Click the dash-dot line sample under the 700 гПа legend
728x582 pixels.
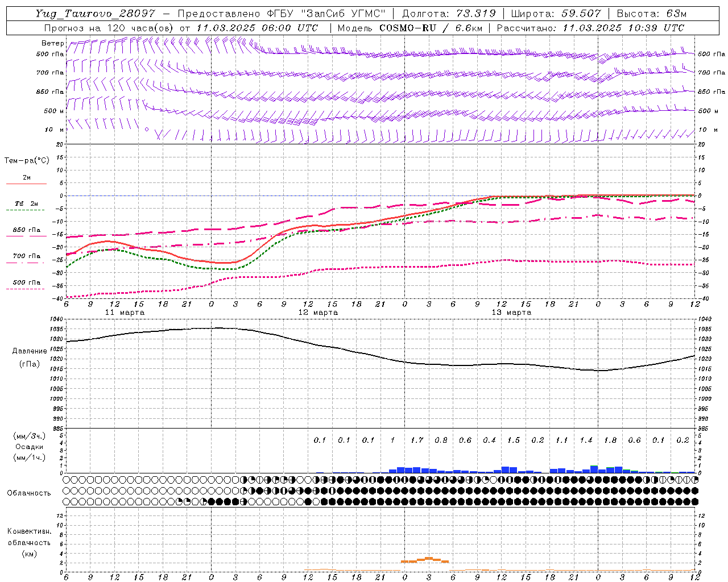pos(25,263)
